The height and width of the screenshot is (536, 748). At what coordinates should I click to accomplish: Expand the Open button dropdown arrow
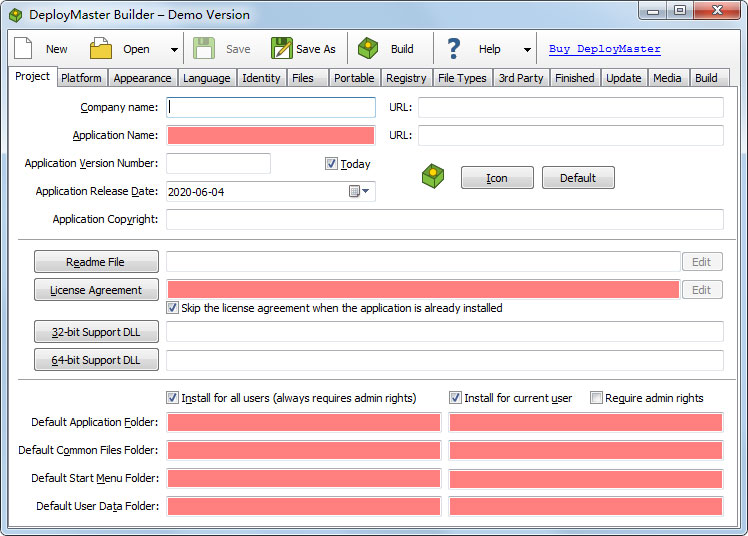point(174,50)
